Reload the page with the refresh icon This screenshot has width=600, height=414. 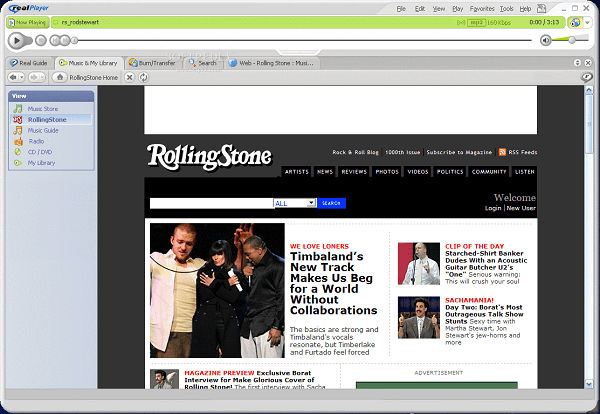pos(143,77)
